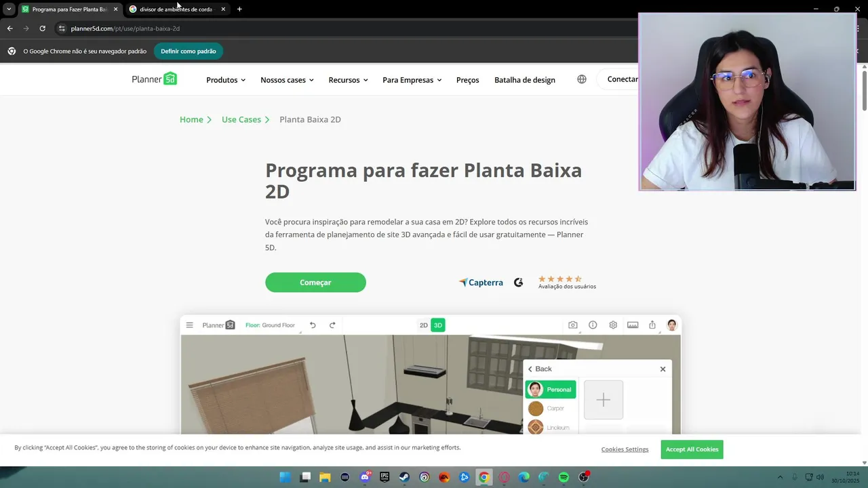Open site information icon in address bar

(x=61, y=28)
